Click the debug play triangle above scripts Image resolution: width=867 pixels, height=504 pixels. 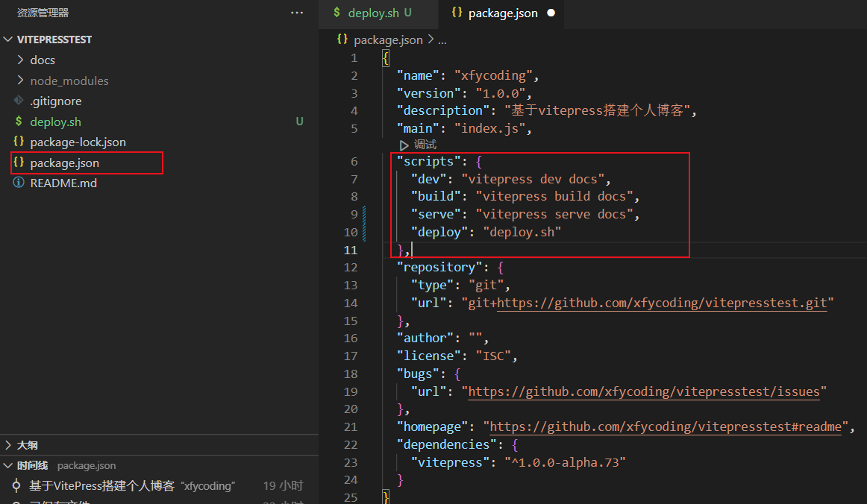[x=404, y=145]
